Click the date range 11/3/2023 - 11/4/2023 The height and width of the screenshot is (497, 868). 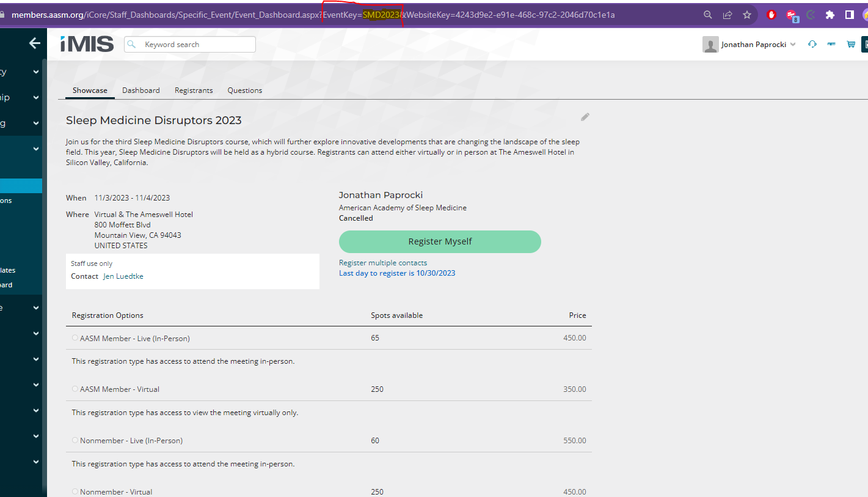(132, 198)
